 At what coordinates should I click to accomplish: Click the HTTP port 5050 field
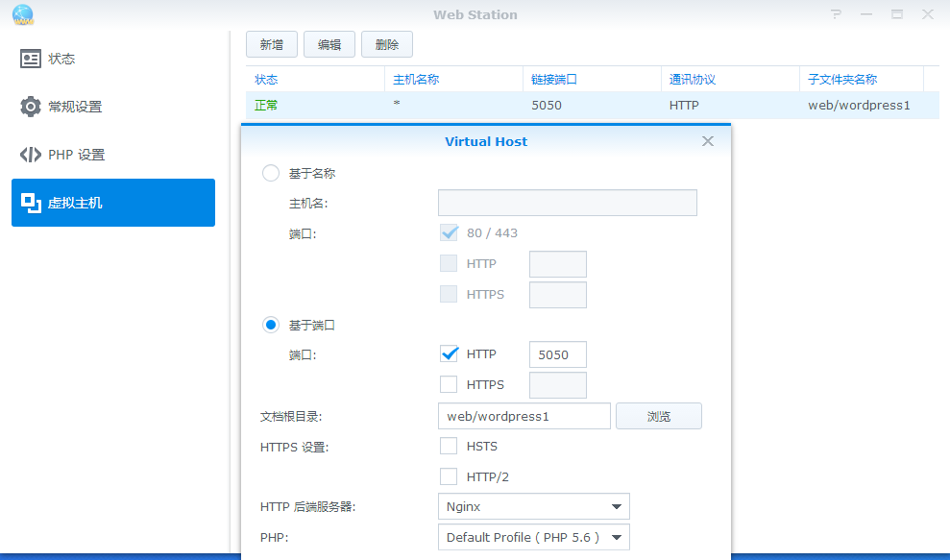point(557,354)
